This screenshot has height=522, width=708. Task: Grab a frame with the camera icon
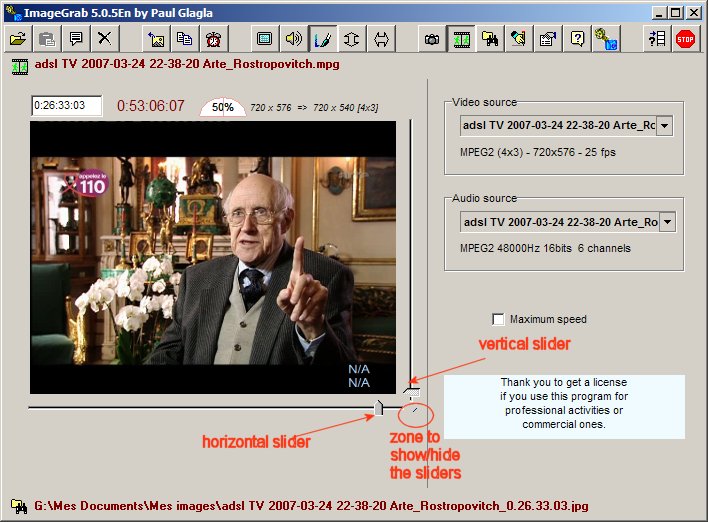pos(432,39)
